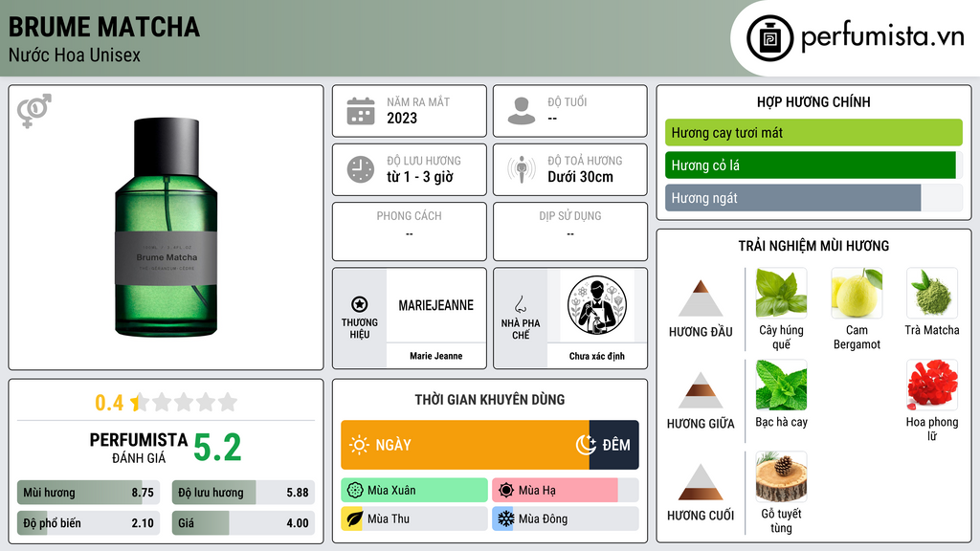Screen dimensions: 980x551
Task: Click the MARIEJEANNE brand logo
Action: coord(436,305)
